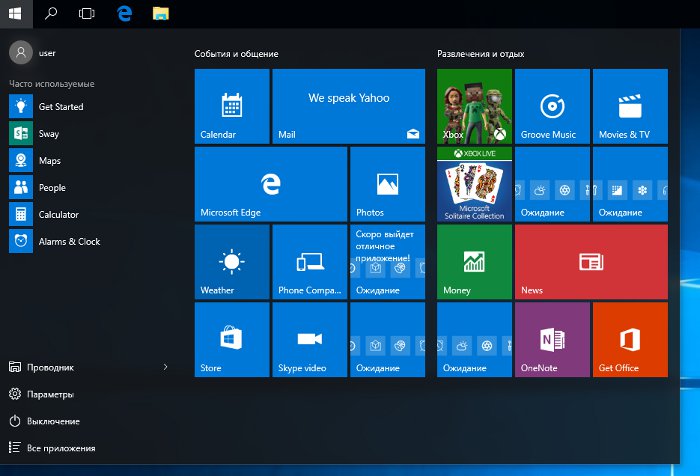The height and width of the screenshot is (476, 700).
Task: Click the Часто используемые heading
Action: coord(52,84)
